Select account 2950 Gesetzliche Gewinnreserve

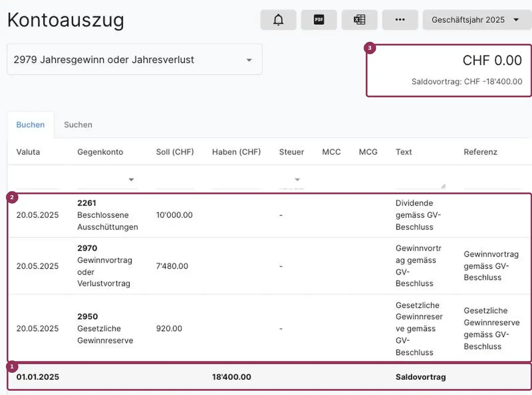[105, 329]
